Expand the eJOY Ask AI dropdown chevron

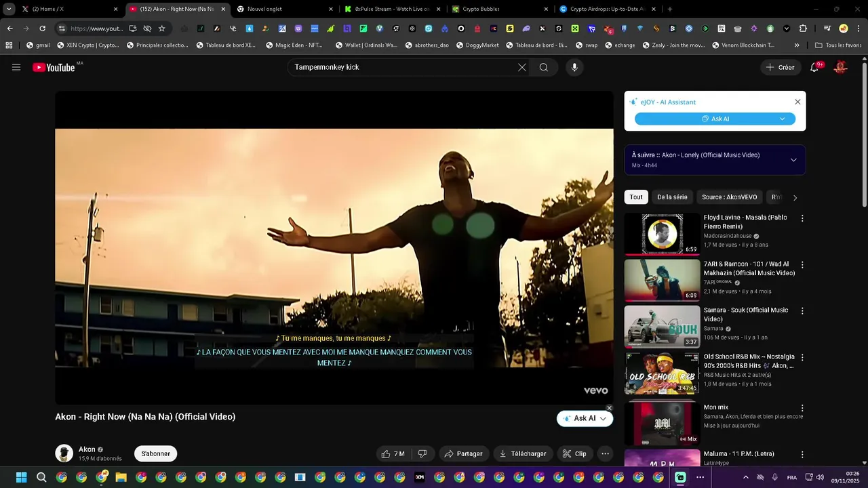pyautogui.click(x=783, y=119)
